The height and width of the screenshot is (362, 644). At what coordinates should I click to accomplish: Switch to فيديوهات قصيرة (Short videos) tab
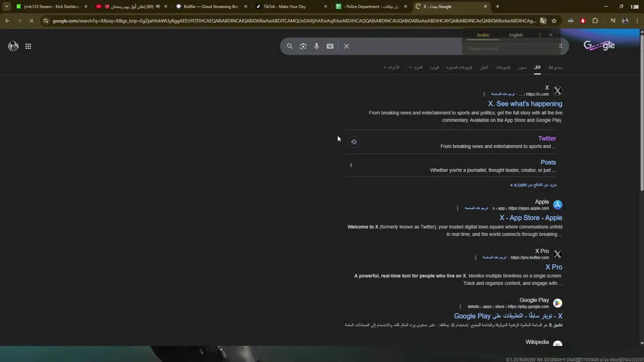pyautogui.click(x=459, y=67)
